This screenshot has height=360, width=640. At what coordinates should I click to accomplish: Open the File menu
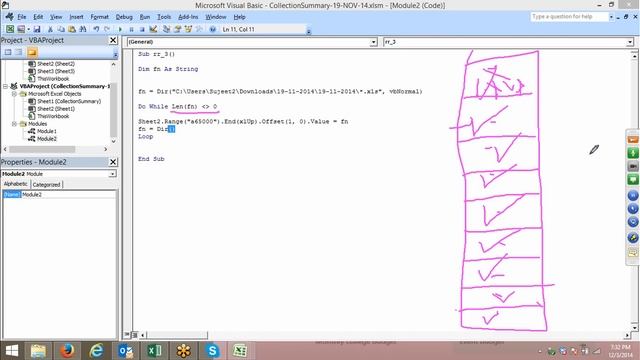click(x=22, y=17)
